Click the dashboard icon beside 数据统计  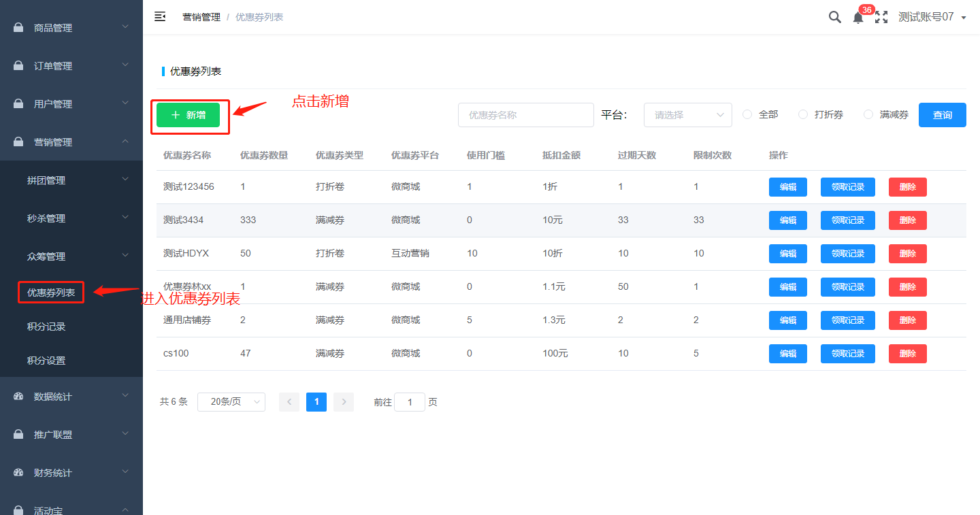(x=19, y=397)
